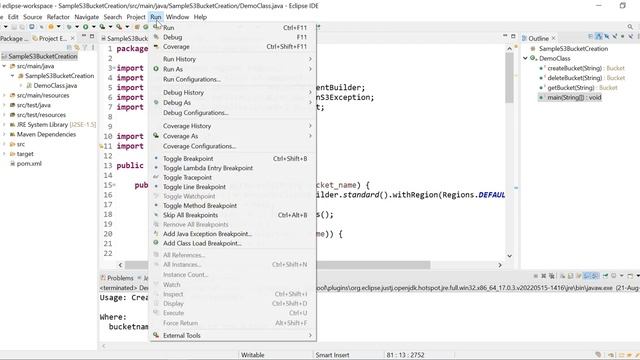This screenshot has height=360, width=640.
Task: Open the Debug As submenu arrow
Action: point(310,102)
